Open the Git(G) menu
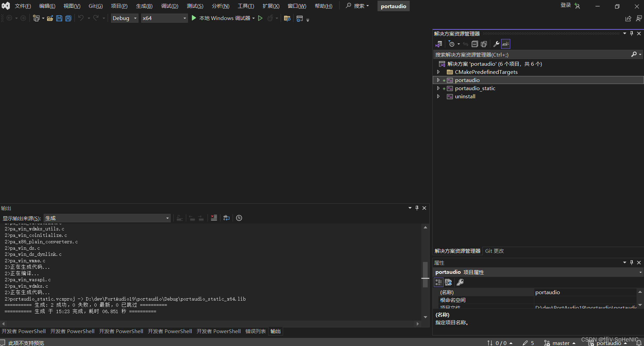The width and height of the screenshot is (644, 346). point(95,6)
